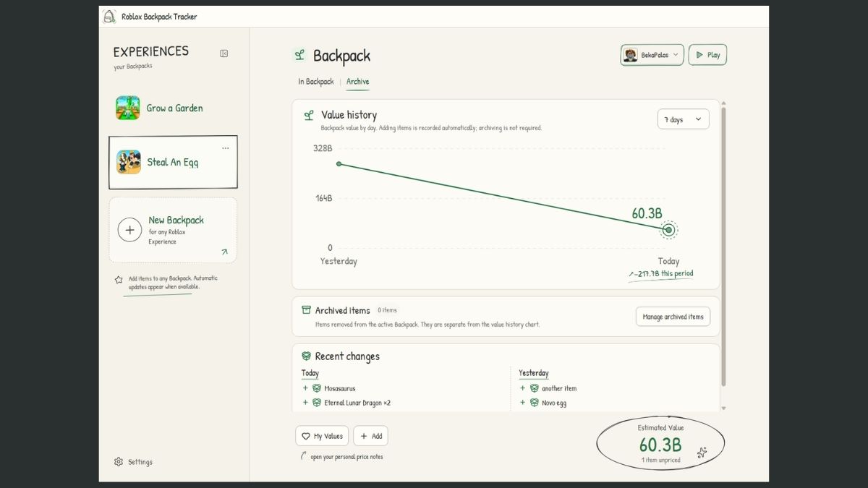868x488 pixels.
Task: Click the Archived items box icon
Action: point(306,310)
